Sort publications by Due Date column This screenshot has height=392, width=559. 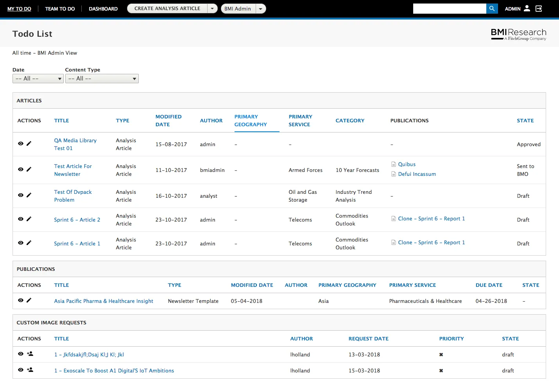point(489,285)
